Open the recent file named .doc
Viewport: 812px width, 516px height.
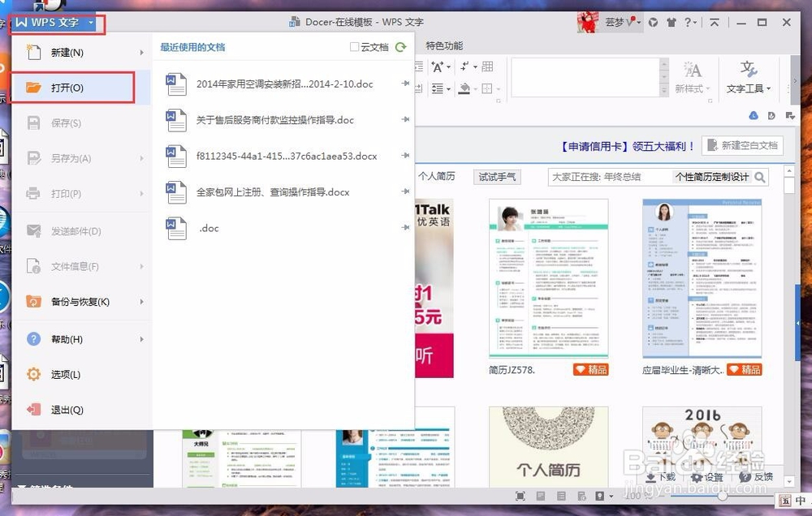283,228
